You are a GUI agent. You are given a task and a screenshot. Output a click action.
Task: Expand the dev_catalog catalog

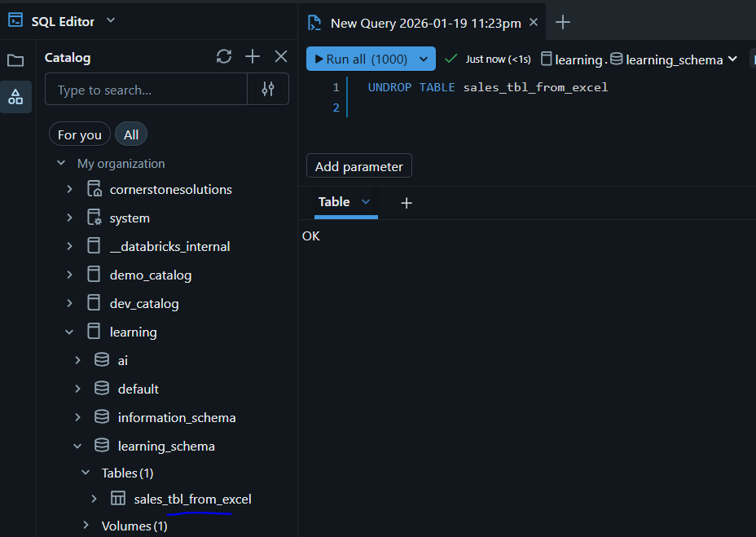(x=69, y=303)
